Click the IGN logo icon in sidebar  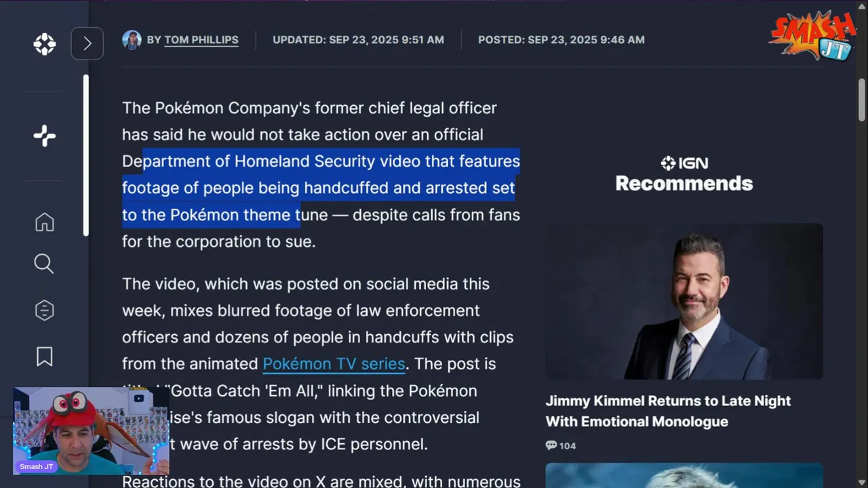(45, 44)
